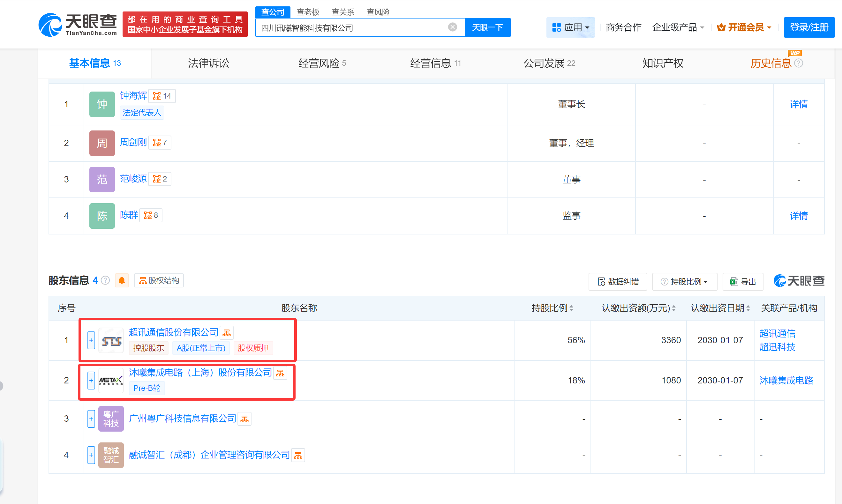Switch to the 查老板 search tab
Screen dimensions: 842x504
308,12
